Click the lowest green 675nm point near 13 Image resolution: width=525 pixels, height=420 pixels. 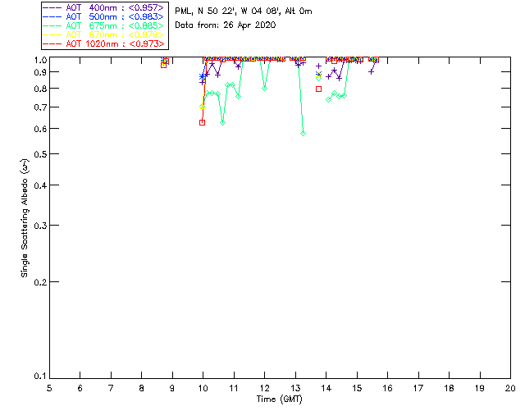[303, 134]
